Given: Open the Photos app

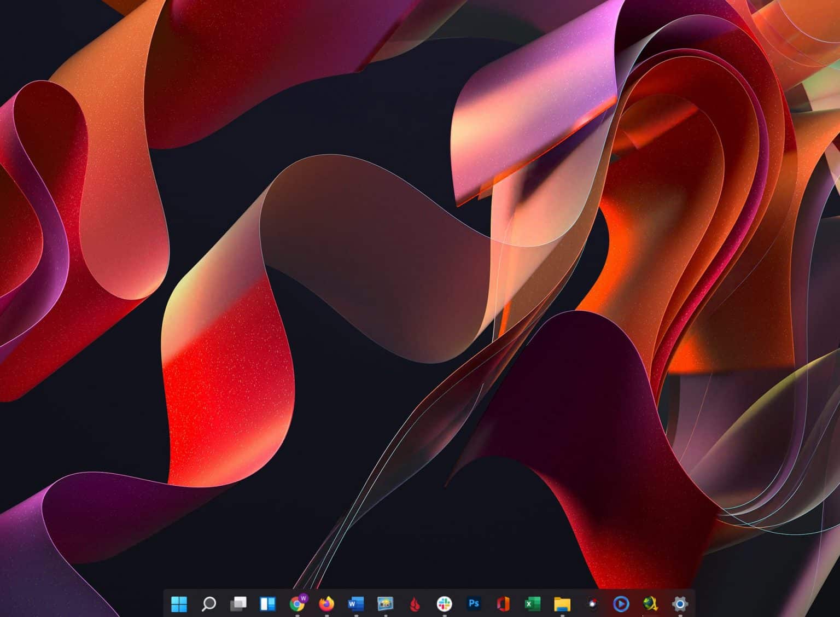Looking at the screenshot, I should (386, 603).
